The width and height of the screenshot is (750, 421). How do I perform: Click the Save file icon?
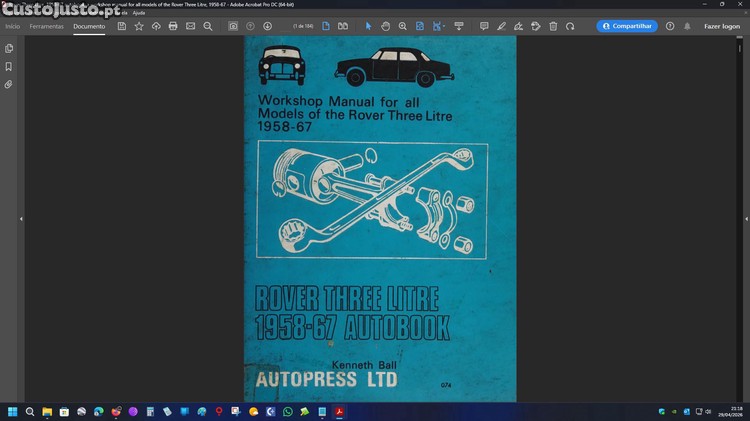[x=122, y=26]
